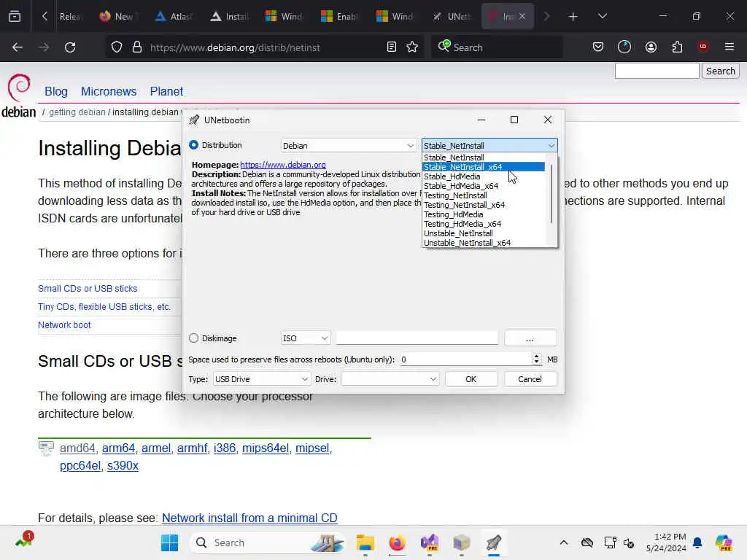The height and width of the screenshot is (560, 747).
Task: Jump to Network boot section
Action: pos(64,324)
